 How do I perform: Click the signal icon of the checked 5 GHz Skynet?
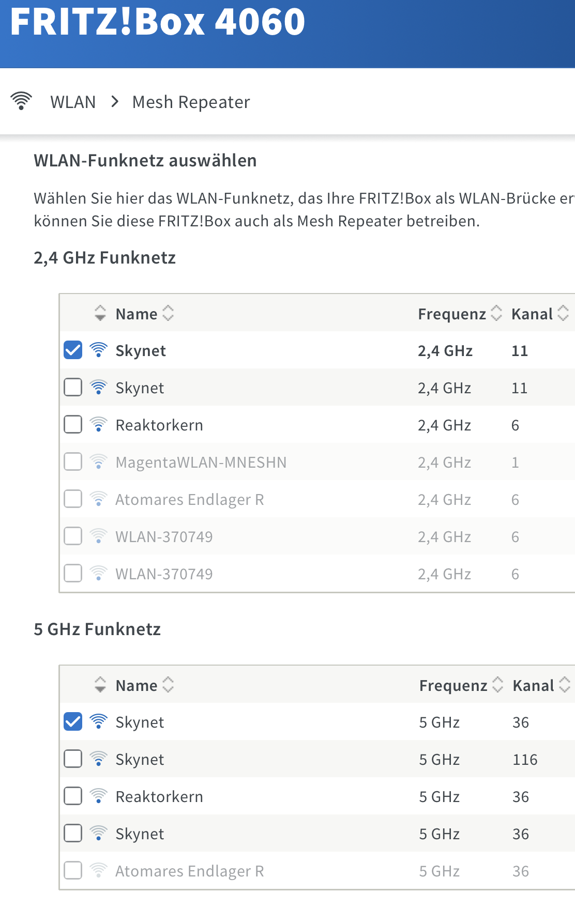[x=98, y=722]
